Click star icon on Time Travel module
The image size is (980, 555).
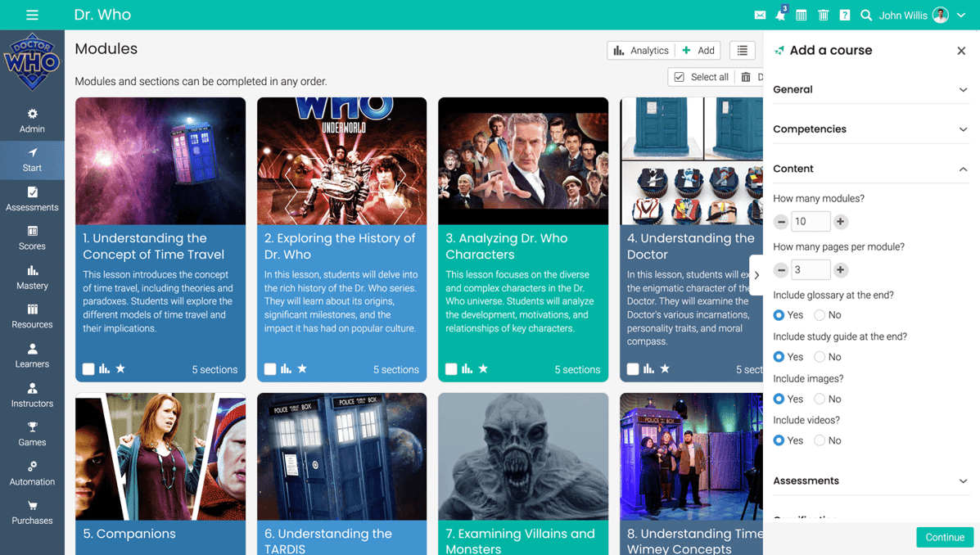(x=120, y=369)
